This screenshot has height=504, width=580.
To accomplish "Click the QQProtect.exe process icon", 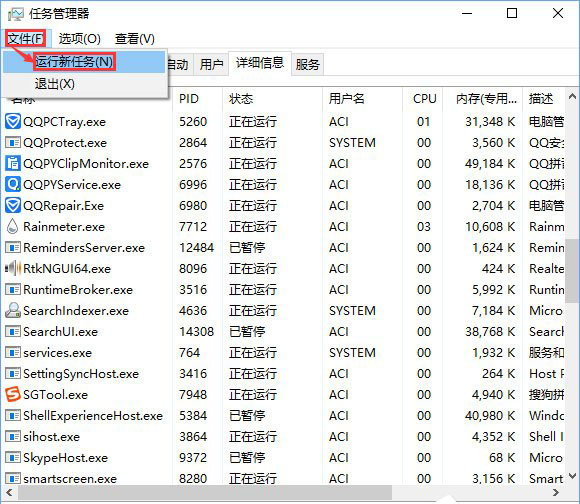I will click(13, 143).
